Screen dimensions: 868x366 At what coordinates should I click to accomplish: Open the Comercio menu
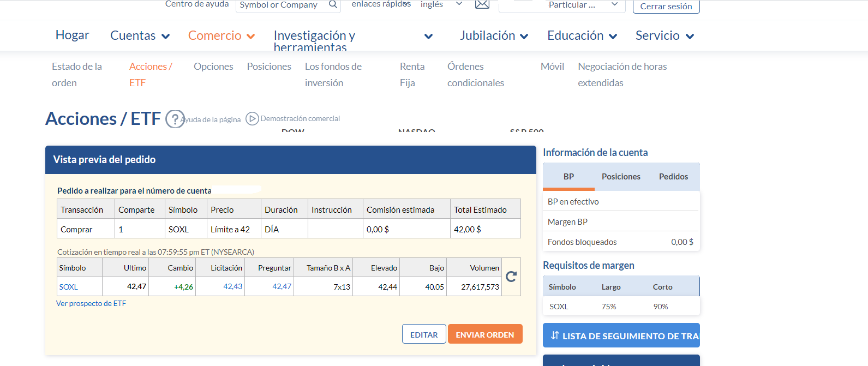coord(215,35)
